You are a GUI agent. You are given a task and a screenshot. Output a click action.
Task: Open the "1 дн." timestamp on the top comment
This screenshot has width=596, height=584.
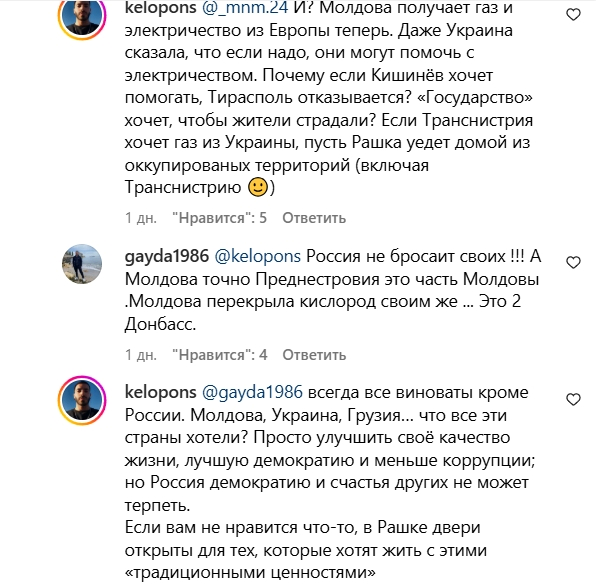pos(141,218)
